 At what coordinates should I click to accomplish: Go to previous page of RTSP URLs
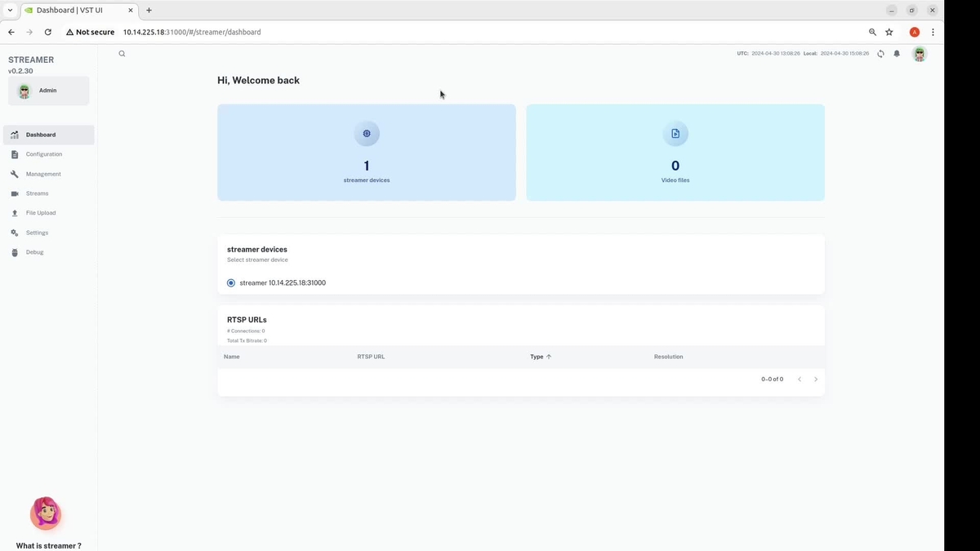[x=800, y=380]
